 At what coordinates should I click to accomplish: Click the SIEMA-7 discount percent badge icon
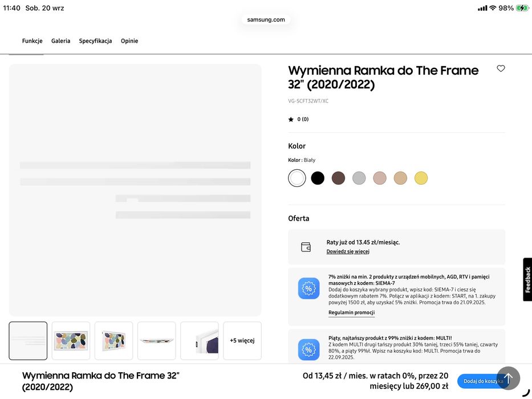[x=308, y=288]
